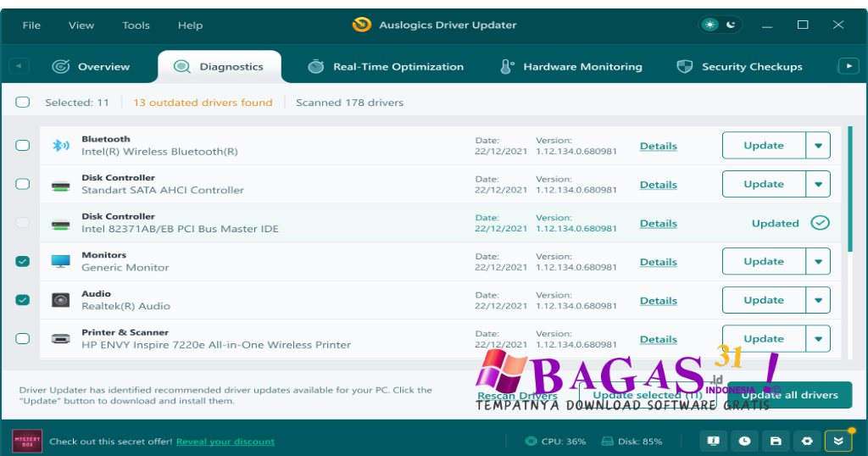Click the right tab scroll arrow
Image resolution: width=868 pixels, height=456 pixels.
pyautogui.click(x=849, y=66)
